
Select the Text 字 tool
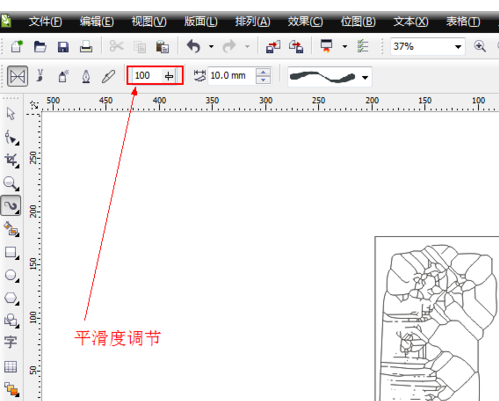tap(10, 342)
